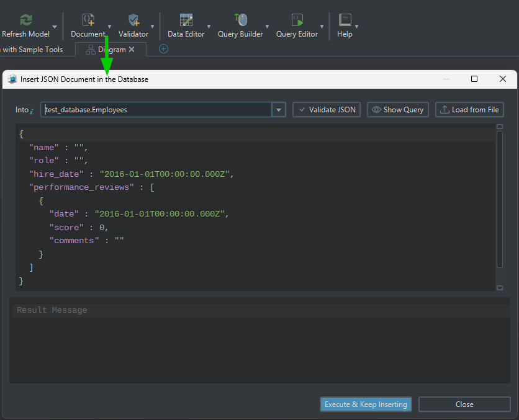This screenshot has width=519, height=420.
Task: Click the info icon next to Into
Action: pos(32,112)
